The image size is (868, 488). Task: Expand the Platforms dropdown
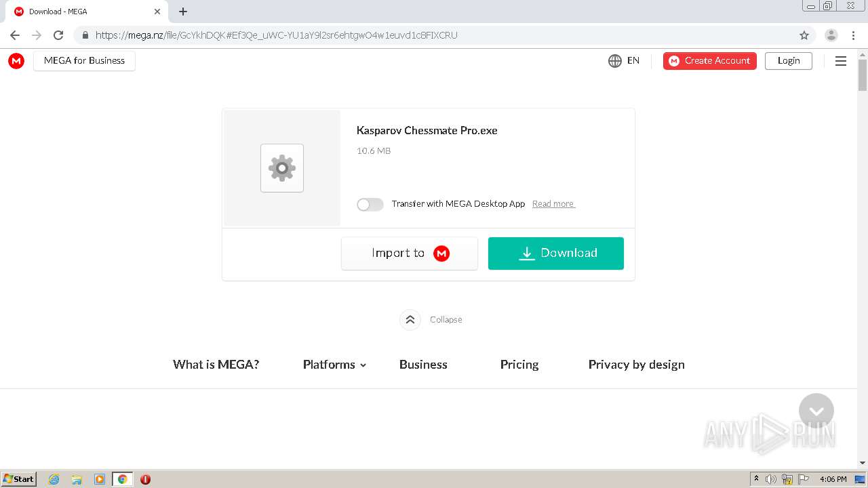coord(334,365)
